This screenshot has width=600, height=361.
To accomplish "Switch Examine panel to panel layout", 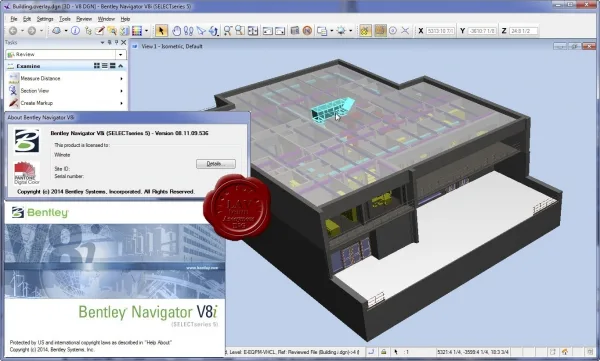I will point(112,66).
